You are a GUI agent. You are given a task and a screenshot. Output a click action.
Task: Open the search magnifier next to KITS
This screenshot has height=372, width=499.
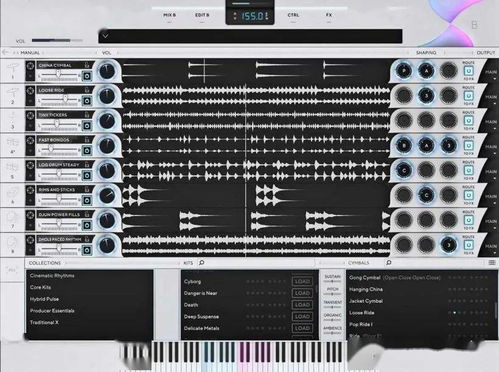tap(202, 263)
